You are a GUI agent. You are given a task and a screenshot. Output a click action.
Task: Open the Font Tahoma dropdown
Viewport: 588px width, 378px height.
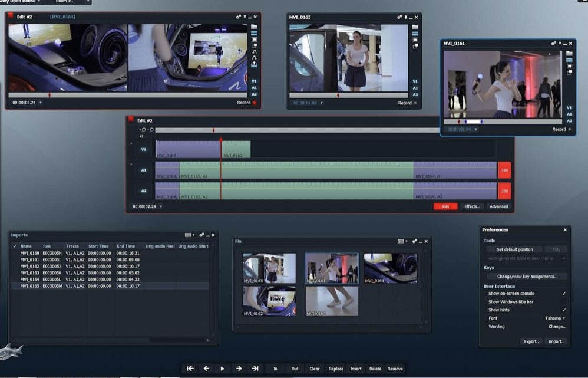[556, 318]
